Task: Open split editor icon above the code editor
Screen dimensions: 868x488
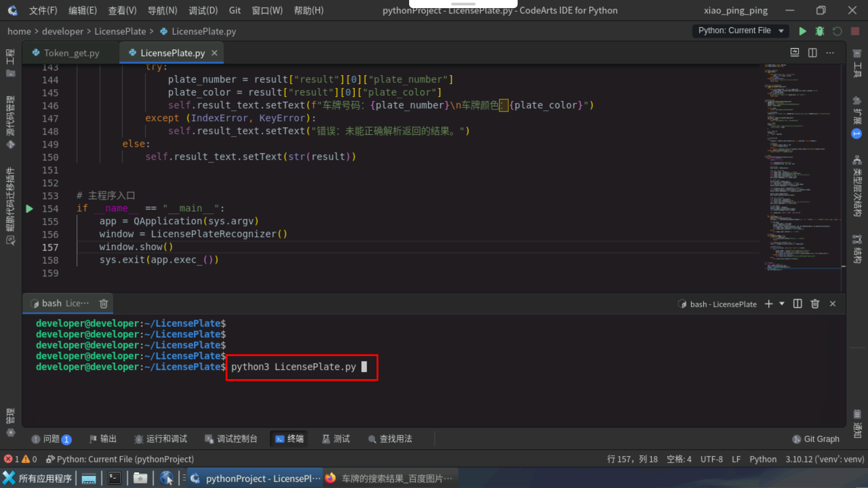Action: (812, 52)
